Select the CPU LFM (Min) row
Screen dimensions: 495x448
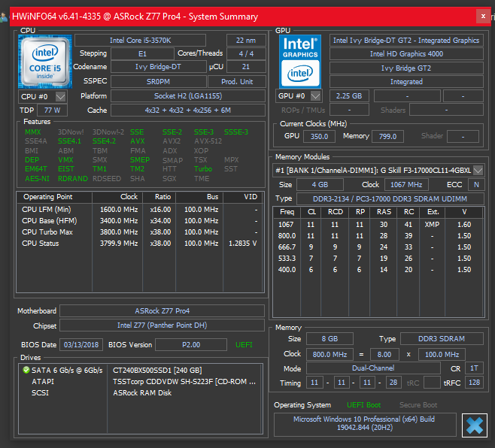pos(140,210)
